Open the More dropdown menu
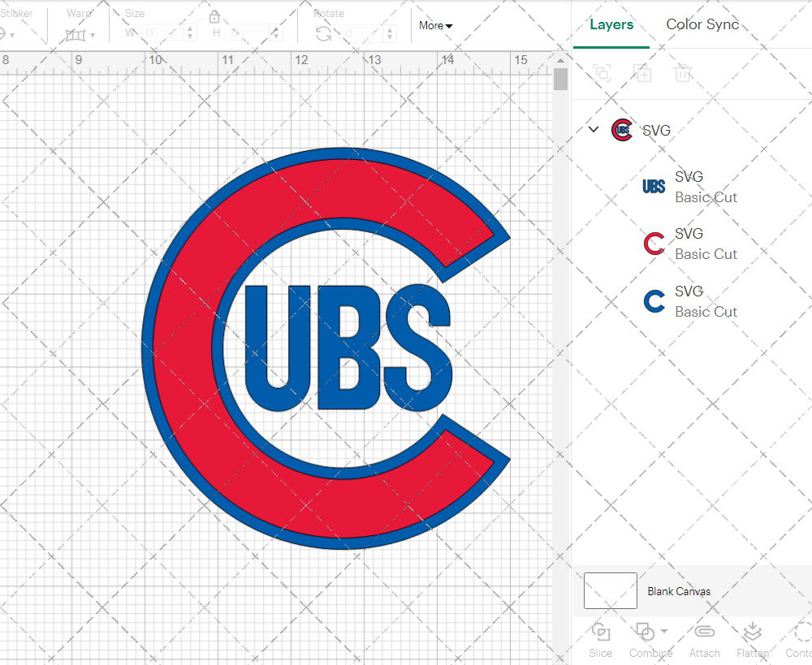This screenshot has height=665, width=812. coord(435,25)
